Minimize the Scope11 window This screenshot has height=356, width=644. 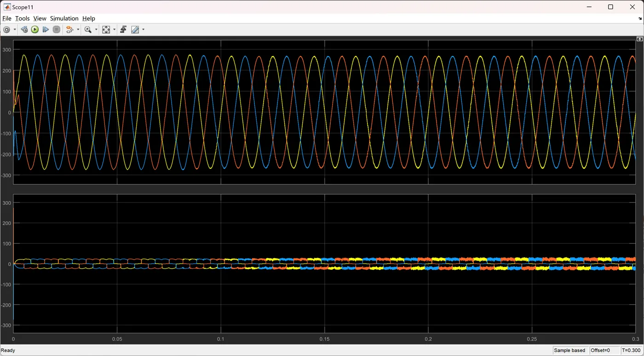click(x=589, y=7)
